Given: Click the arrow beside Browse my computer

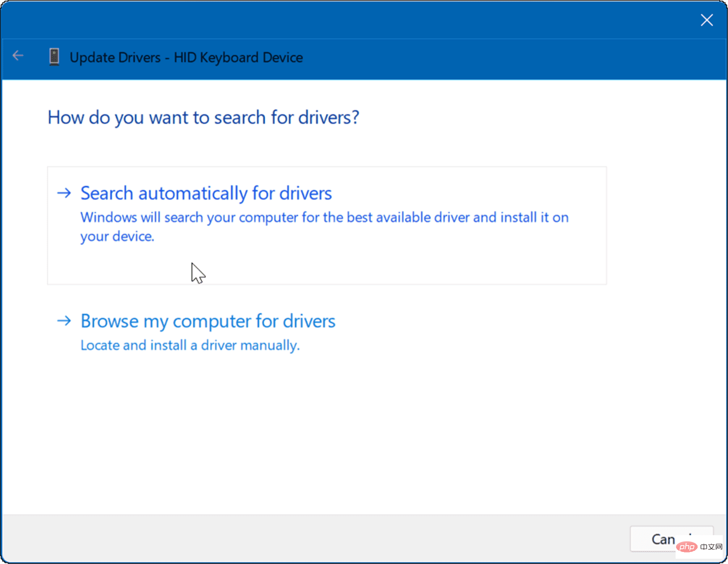Looking at the screenshot, I should [64, 320].
